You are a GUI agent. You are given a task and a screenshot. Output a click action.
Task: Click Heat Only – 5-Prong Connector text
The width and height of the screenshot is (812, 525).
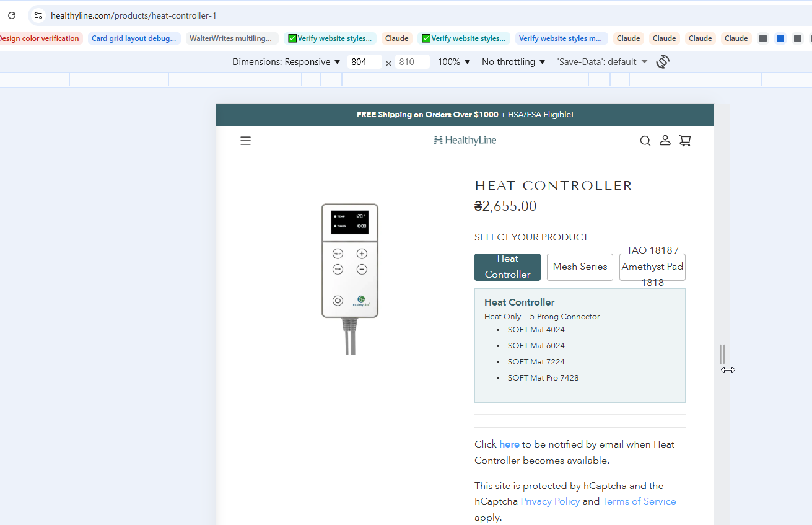coord(542,317)
